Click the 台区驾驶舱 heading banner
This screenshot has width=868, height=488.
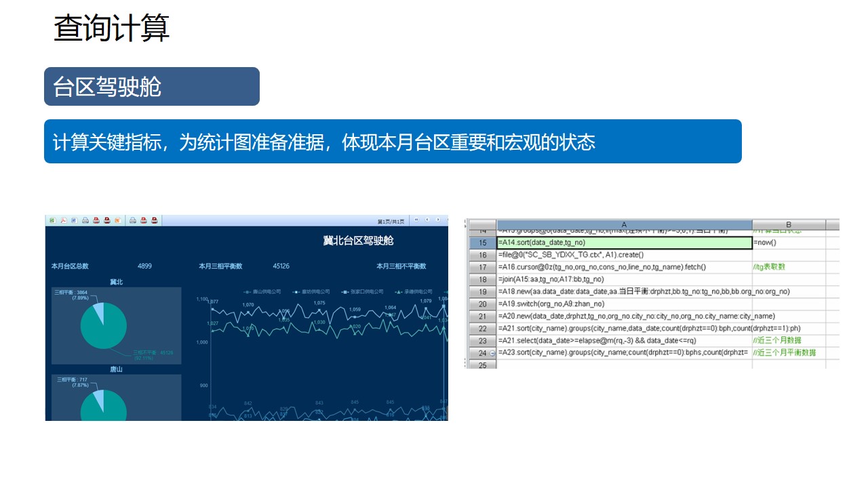coord(152,87)
